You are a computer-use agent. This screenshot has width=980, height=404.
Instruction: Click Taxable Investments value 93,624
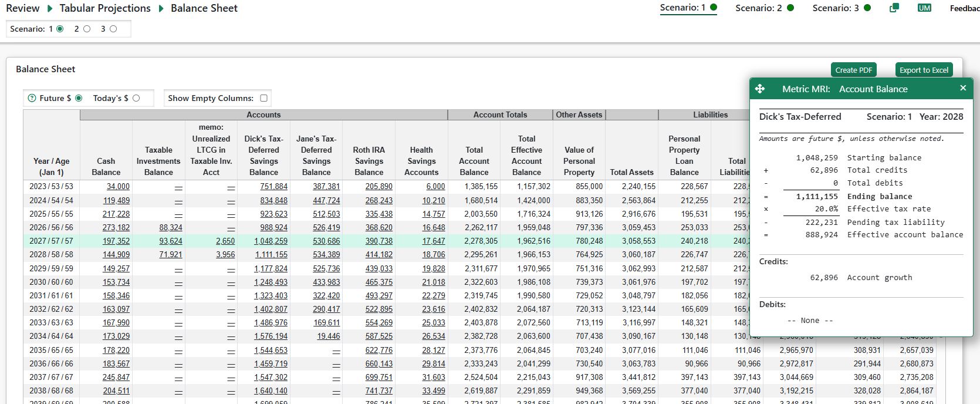coord(171,241)
